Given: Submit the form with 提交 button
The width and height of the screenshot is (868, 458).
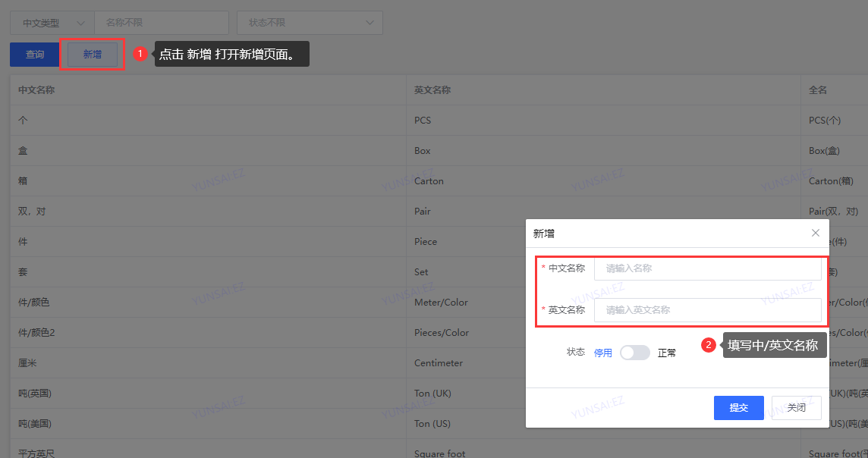Looking at the screenshot, I should click(738, 408).
